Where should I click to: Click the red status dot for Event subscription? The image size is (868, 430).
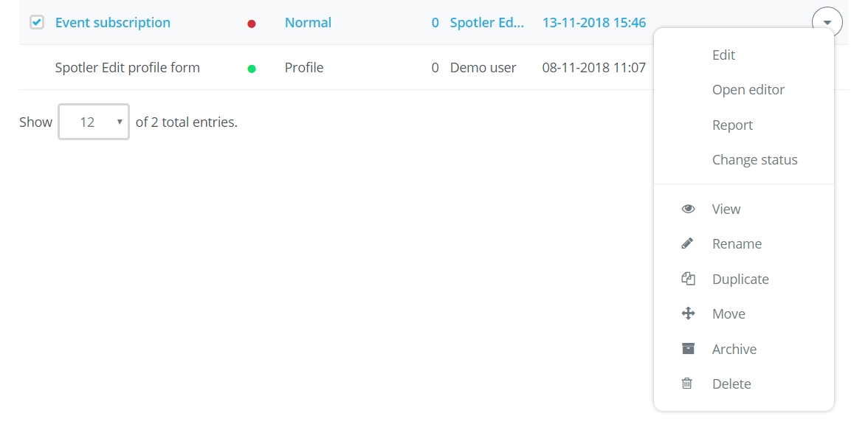[251, 24]
